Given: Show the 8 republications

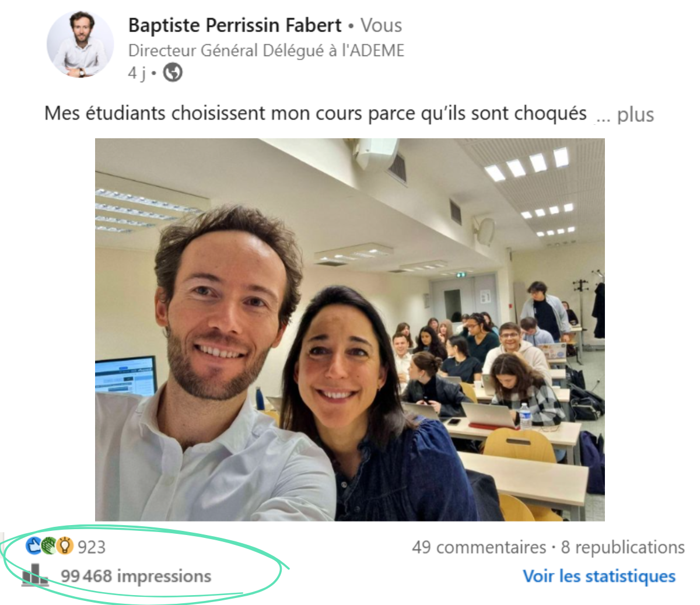Looking at the screenshot, I should coord(622,547).
